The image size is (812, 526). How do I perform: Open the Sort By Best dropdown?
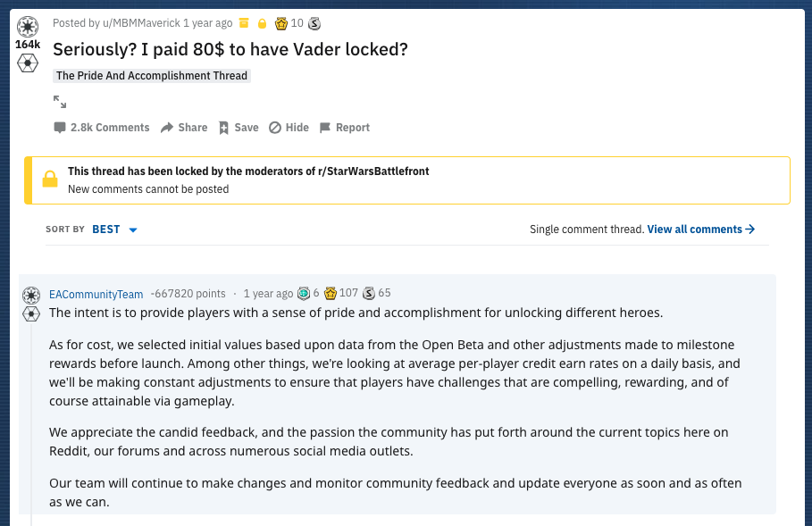pyautogui.click(x=115, y=230)
